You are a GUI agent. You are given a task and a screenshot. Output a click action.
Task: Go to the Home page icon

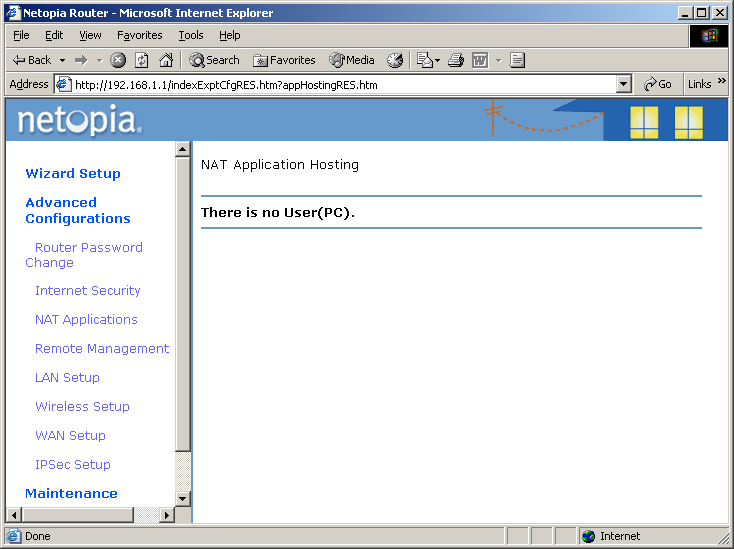click(x=166, y=60)
